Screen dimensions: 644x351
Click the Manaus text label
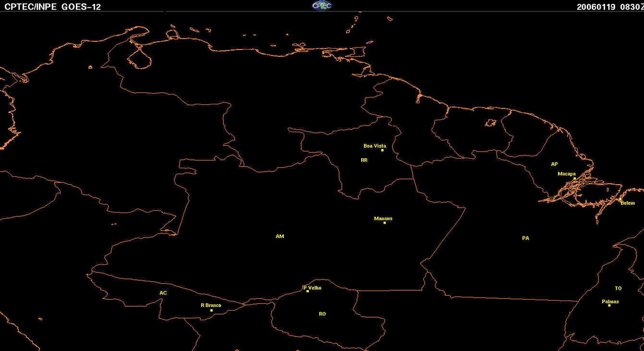[383, 218]
